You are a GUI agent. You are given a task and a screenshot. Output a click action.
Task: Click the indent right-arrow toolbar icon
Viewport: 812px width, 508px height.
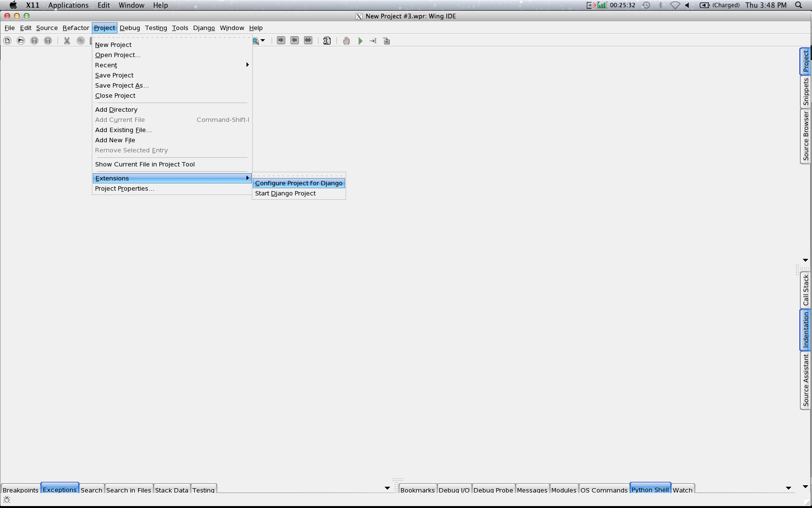(281, 40)
